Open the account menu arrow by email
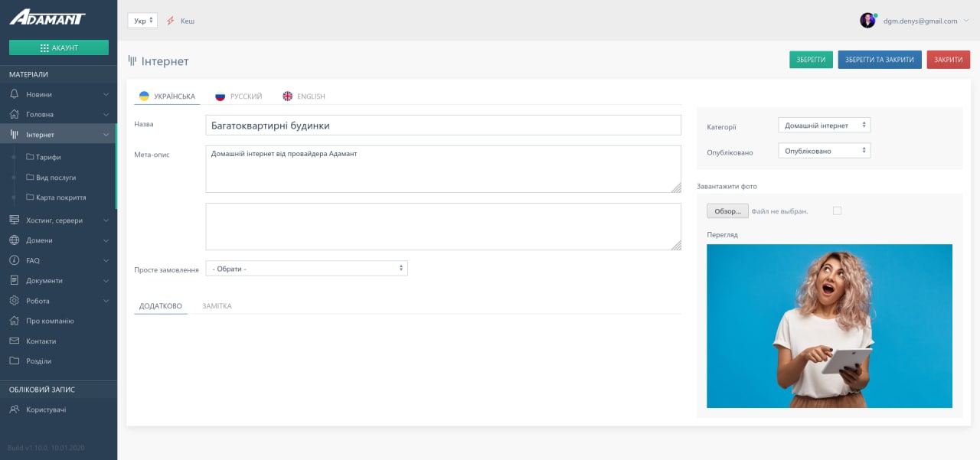Viewport: 980px width, 460px height. pos(966,21)
